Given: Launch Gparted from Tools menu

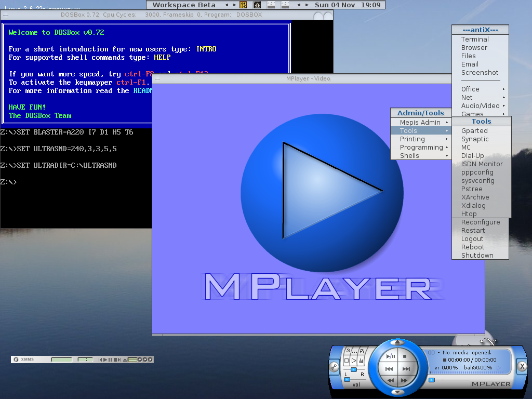Looking at the screenshot, I should pyautogui.click(x=482, y=130).
